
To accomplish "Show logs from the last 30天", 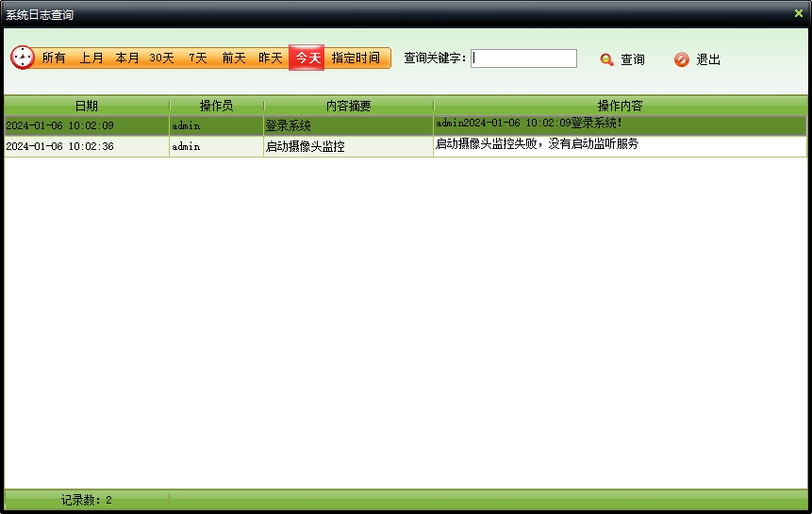I will (161, 58).
